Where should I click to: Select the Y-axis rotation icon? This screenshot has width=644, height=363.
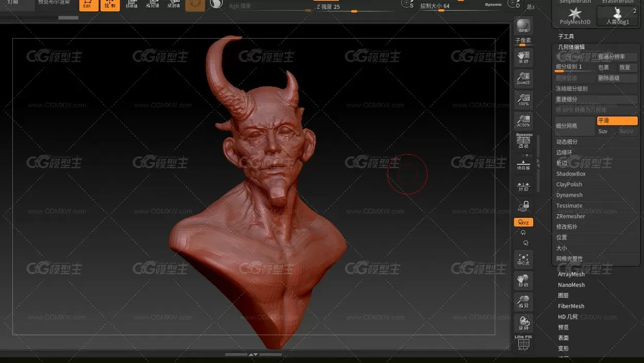click(x=523, y=233)
